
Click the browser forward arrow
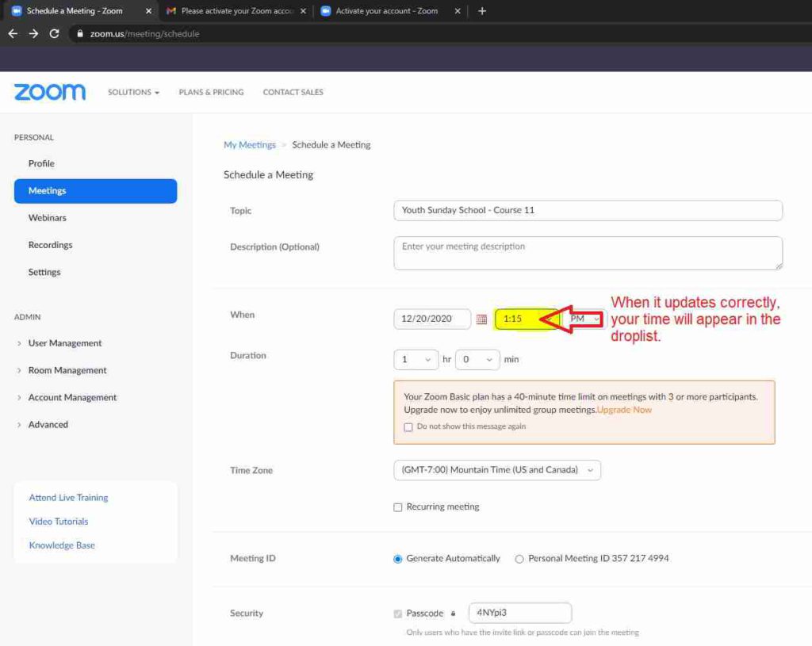coord(33,34)
